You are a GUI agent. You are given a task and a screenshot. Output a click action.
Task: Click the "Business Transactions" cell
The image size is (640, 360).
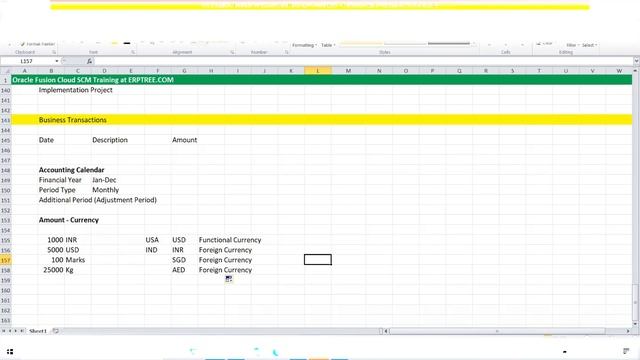pos(73,120)
